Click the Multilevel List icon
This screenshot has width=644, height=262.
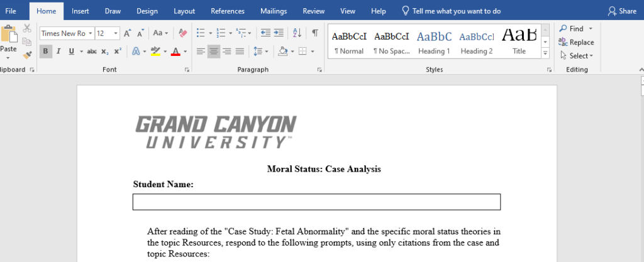pyautogui.click(x=241, y=33)
